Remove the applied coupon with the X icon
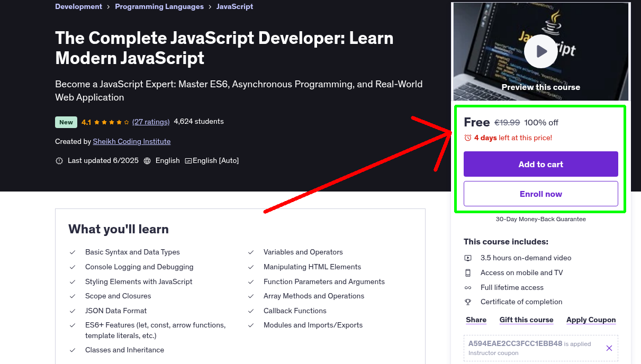 (x=609, y=348)
